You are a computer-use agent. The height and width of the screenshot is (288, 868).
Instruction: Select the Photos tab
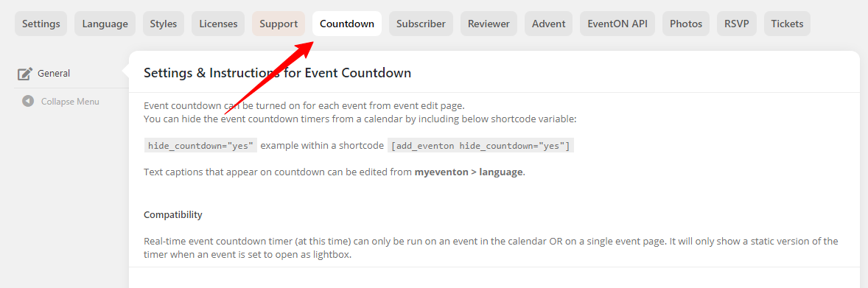click(686, 24)
